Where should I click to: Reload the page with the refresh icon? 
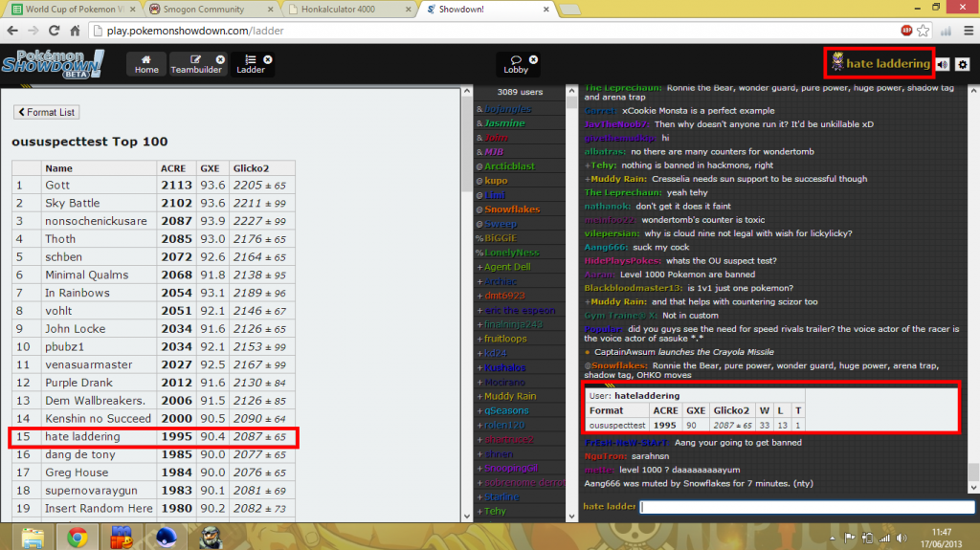pyautogui.click(x=55, y=31)
